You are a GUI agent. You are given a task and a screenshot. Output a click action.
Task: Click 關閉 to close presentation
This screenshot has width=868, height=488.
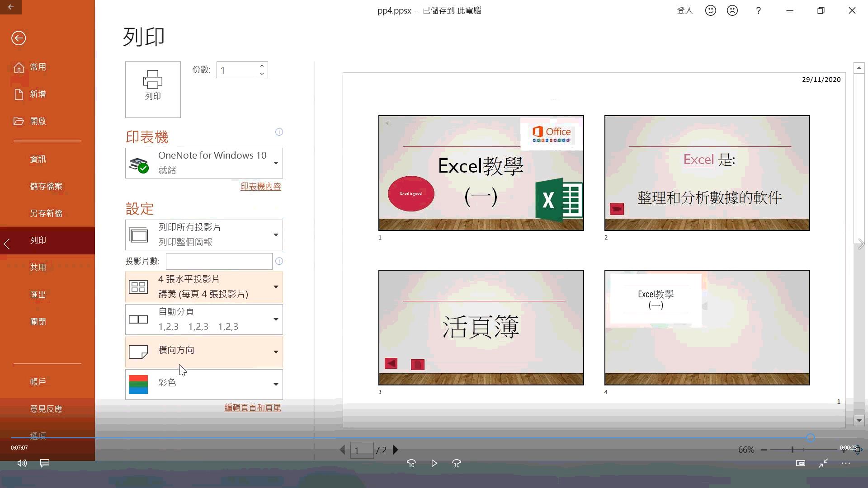tap(38, 322)
